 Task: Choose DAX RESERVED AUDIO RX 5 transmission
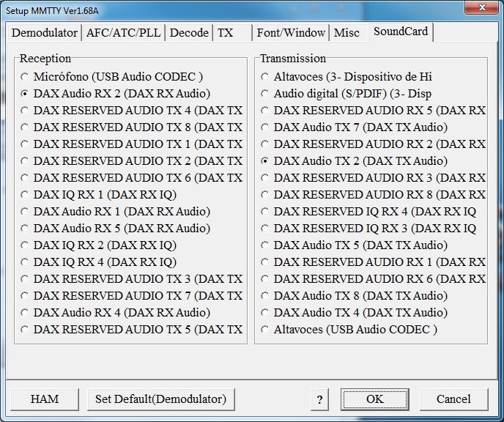click(x=373, y=111)
